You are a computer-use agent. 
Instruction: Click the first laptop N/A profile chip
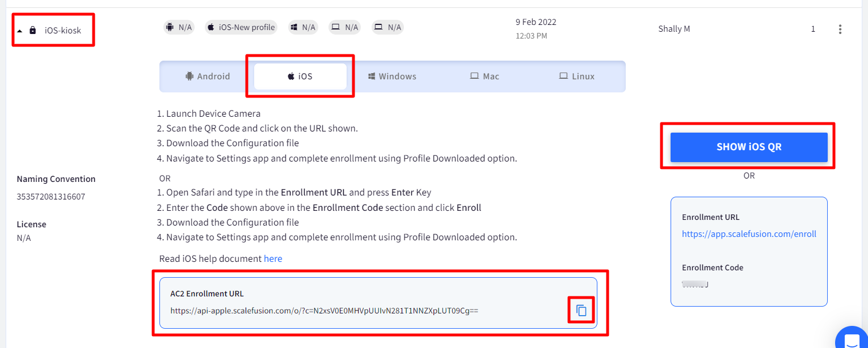(345, 27)
